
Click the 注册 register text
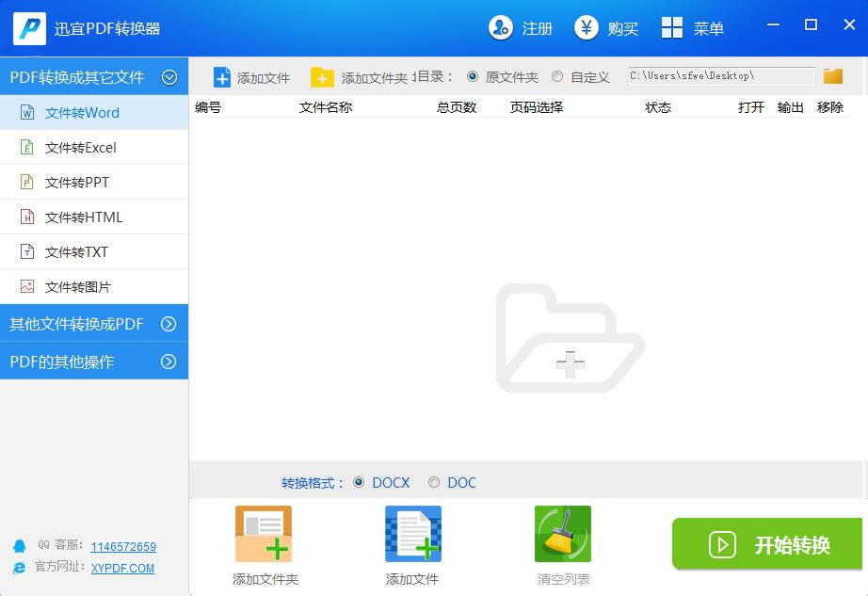click(537, 28)
